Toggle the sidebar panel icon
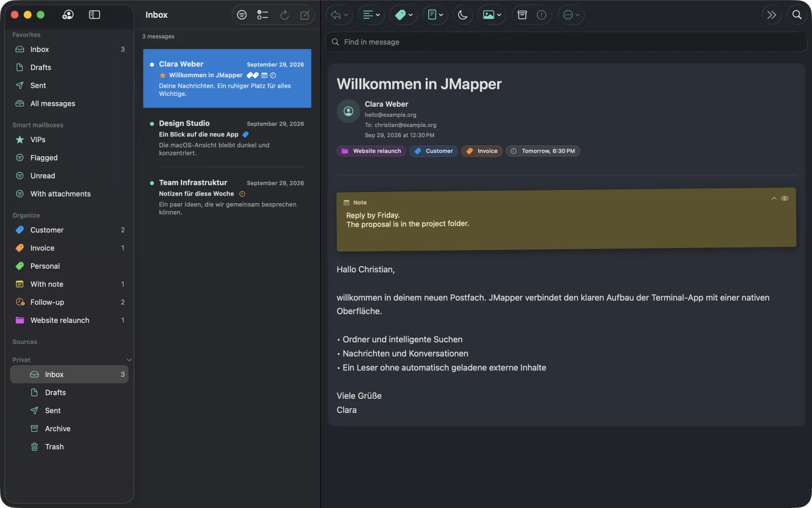The height and width of the screenshot is (508, 812). pos(94,15)
